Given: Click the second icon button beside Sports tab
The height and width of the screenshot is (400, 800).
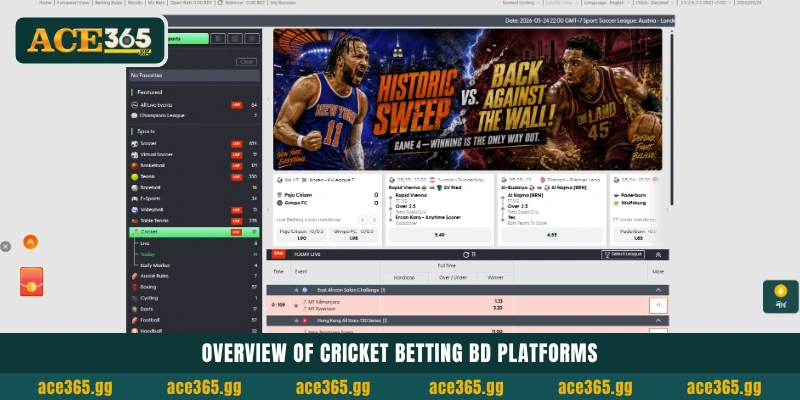Looking at the screenshot, I should 235,39.
